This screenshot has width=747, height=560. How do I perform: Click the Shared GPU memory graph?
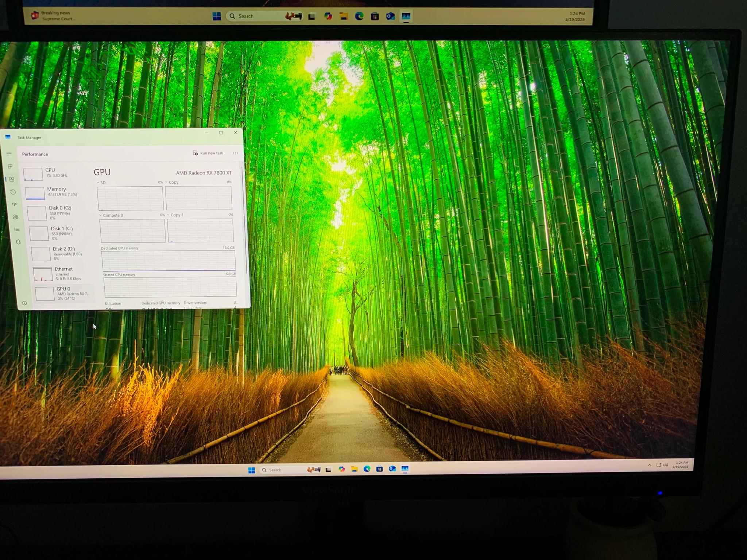pos(170,287)
